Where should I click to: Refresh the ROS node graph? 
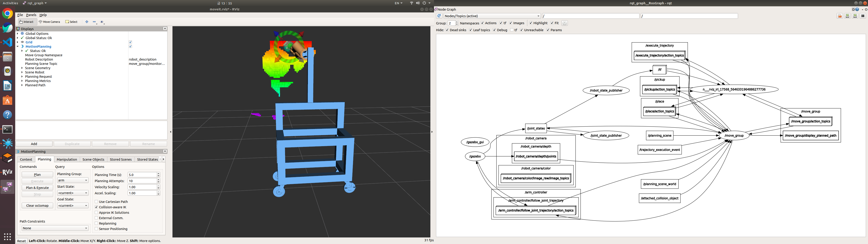tap(439, 16)
